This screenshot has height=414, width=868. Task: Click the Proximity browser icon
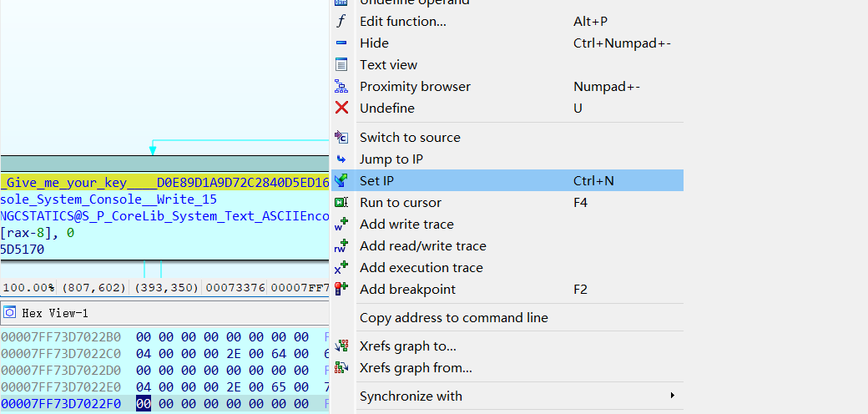point(341,87)
